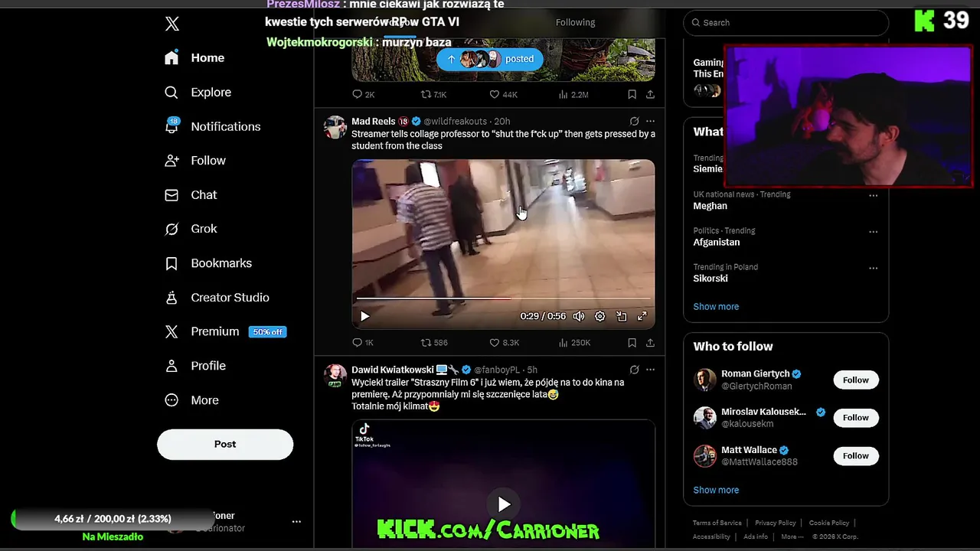980x551 pixels.
Task: Click Grok icon on Mad Reels post
Action: [x=634, y=122]
